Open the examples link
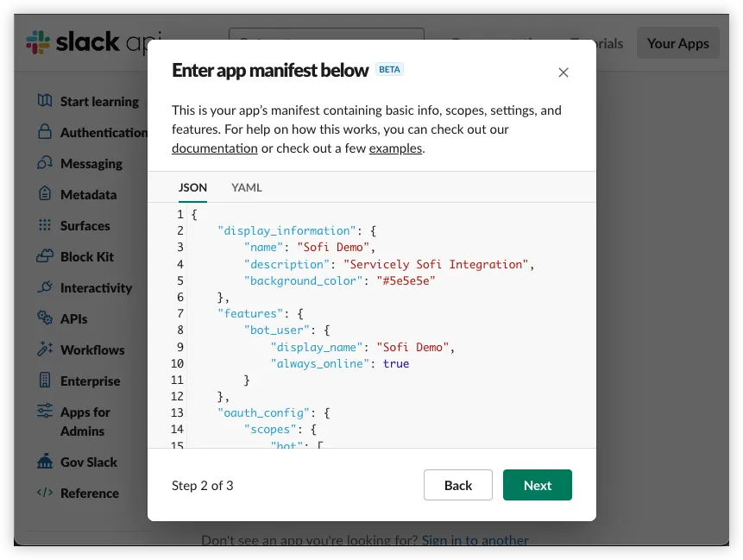 click(x=396, y=148)
